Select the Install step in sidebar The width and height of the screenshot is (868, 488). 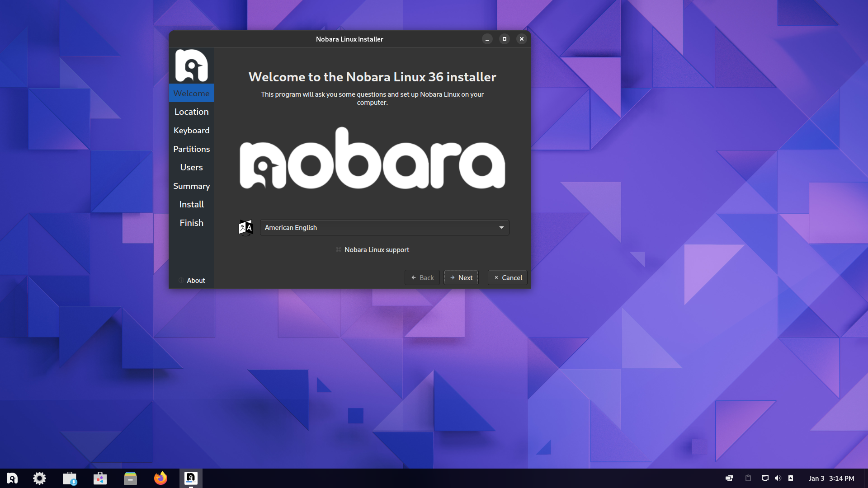click(191, 204)
